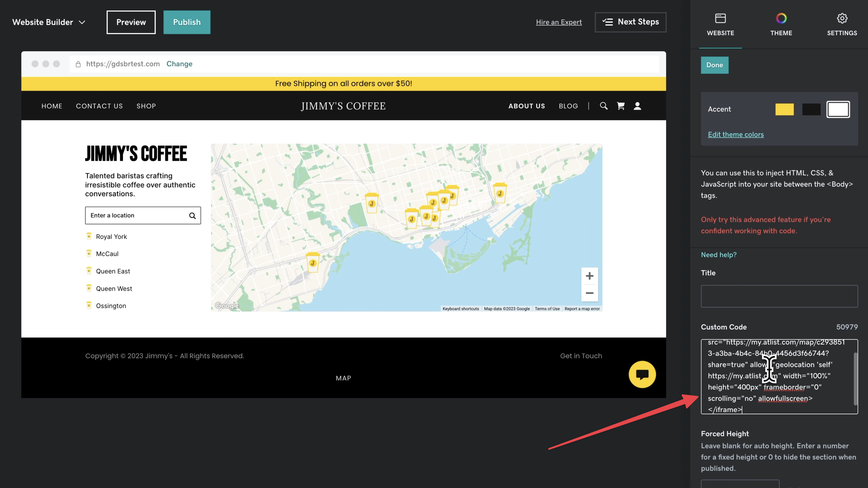
Task: Click the account user icon
Action: click(637, 106)
